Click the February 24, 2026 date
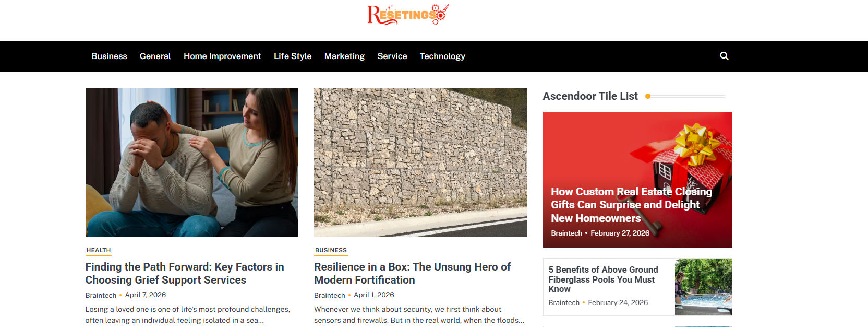The width and height of the screenshot is (868, 327). click(618, 302)
